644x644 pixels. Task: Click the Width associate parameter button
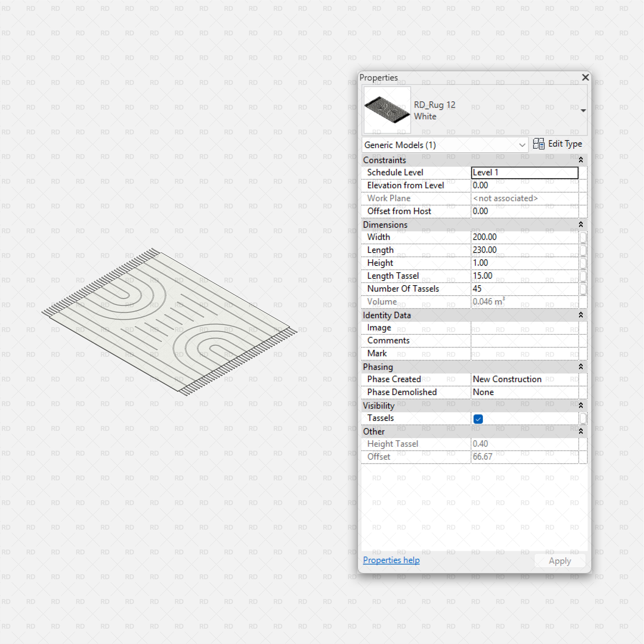point(583,237)
